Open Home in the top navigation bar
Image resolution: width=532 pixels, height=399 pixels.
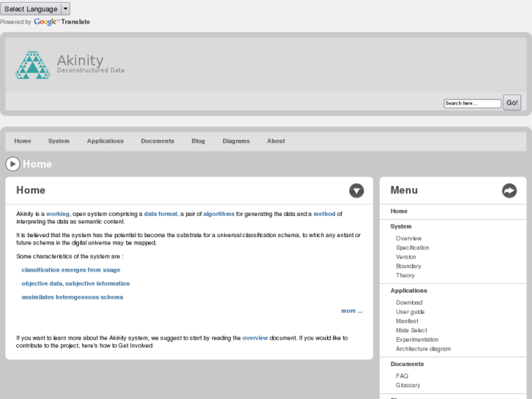pyautogui.click(x=23, y=141)
